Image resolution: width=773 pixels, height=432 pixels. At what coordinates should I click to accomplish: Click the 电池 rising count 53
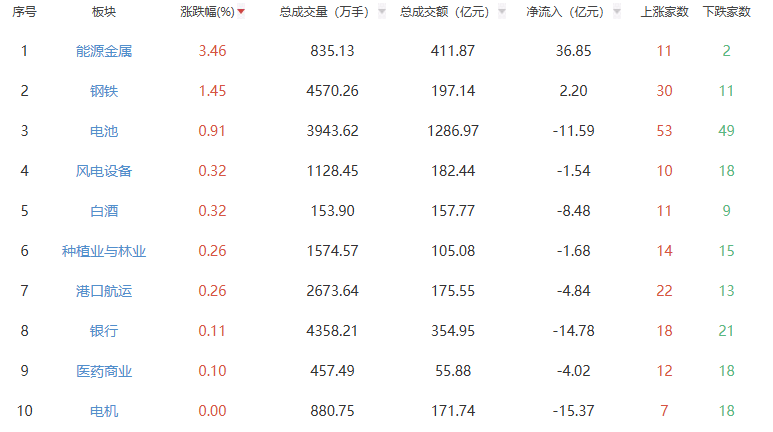(x=664, y=131)
